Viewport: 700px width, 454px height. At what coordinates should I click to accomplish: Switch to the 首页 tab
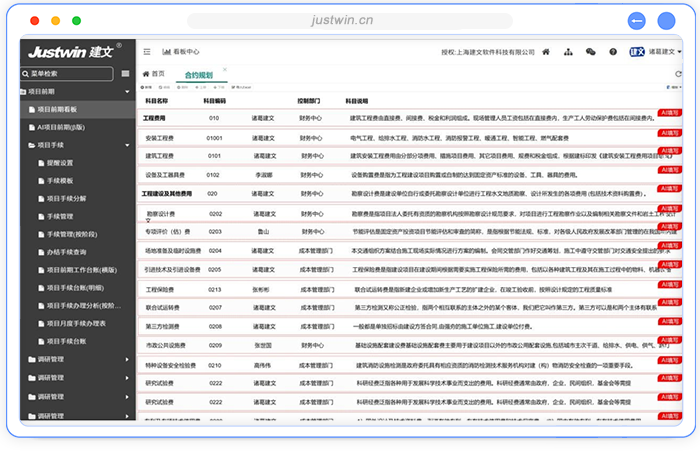point(153,74)
